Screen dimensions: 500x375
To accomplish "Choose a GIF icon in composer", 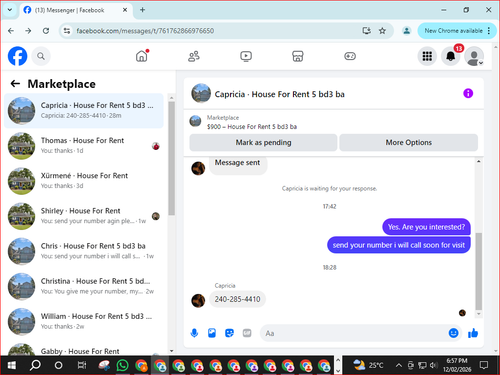I will point(247,333).
